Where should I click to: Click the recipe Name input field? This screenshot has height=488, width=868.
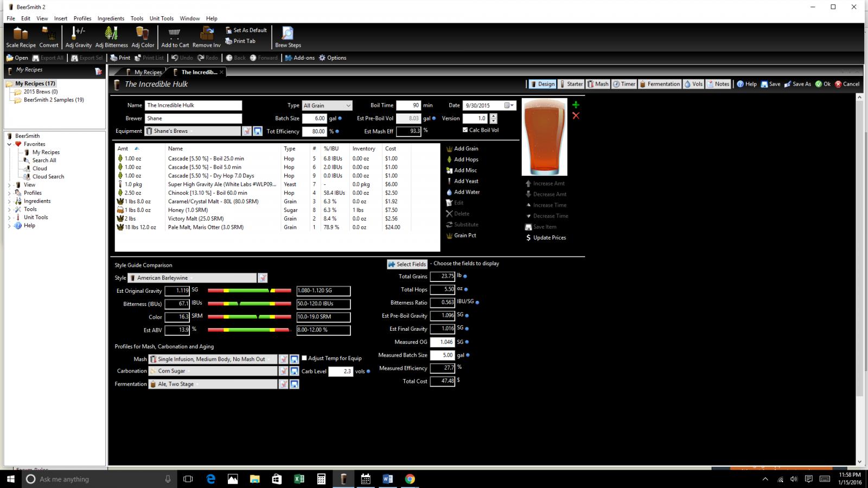[193, 105]
